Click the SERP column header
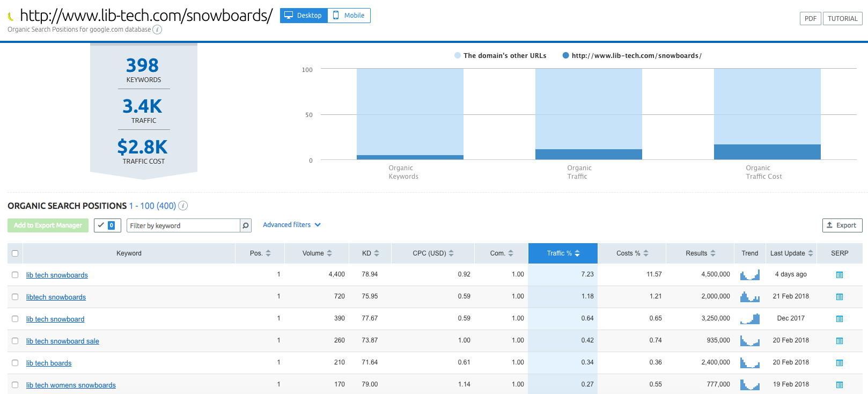The height and width of the screenshot is (394, 868). pyautogui.click(x=840, y=253)
